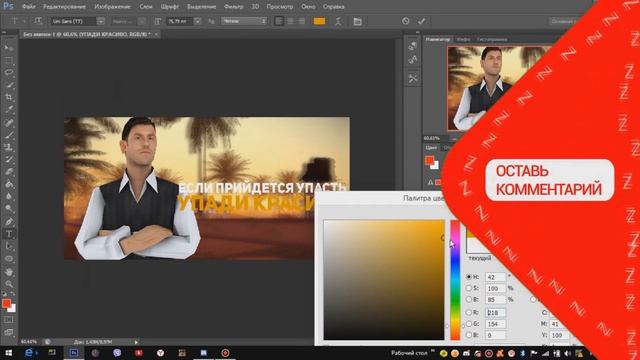
Task: Select the Rectangular Marquee tool
Action: click(9, 60)
